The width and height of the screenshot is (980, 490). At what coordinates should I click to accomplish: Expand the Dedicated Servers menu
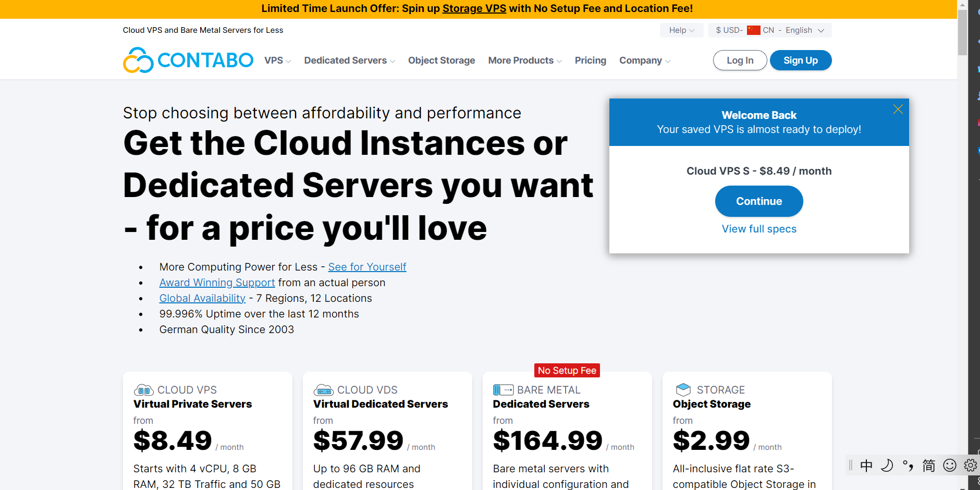coord(350,60)
